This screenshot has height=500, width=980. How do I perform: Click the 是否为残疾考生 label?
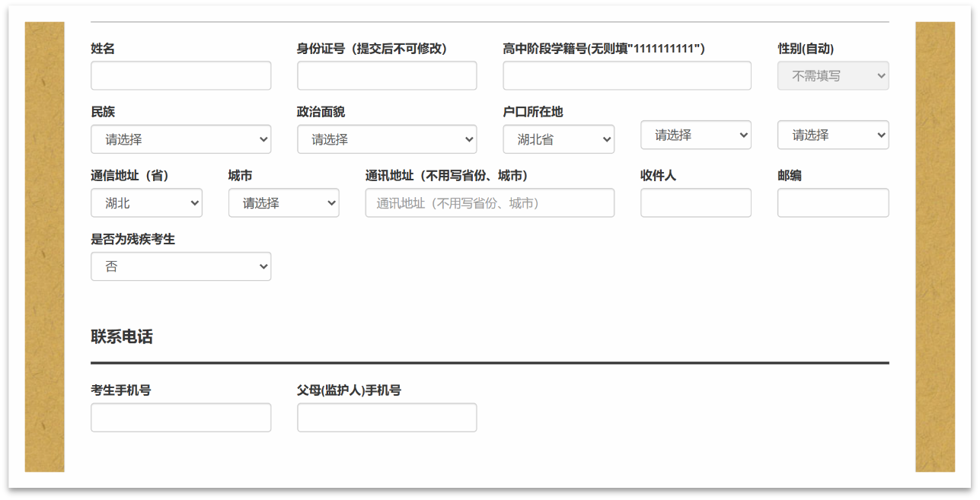tap(132, 239)
